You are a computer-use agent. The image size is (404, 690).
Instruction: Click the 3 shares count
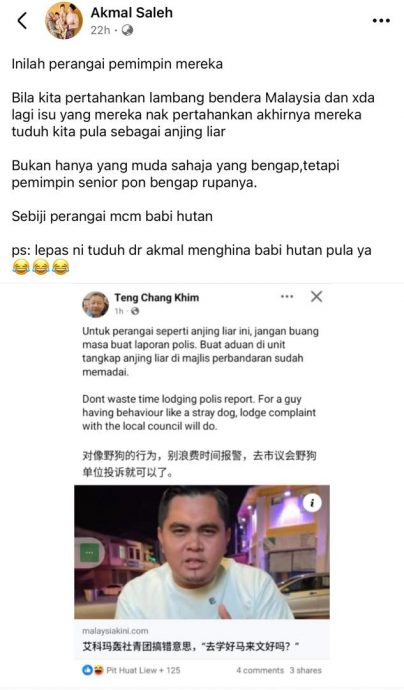click(305, 670)
